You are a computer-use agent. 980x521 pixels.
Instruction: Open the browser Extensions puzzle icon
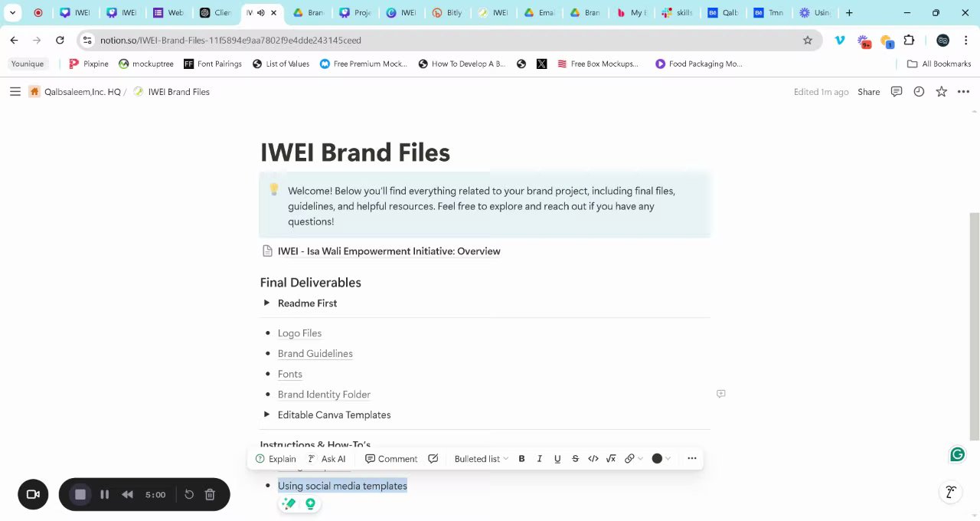coord(910,40)
